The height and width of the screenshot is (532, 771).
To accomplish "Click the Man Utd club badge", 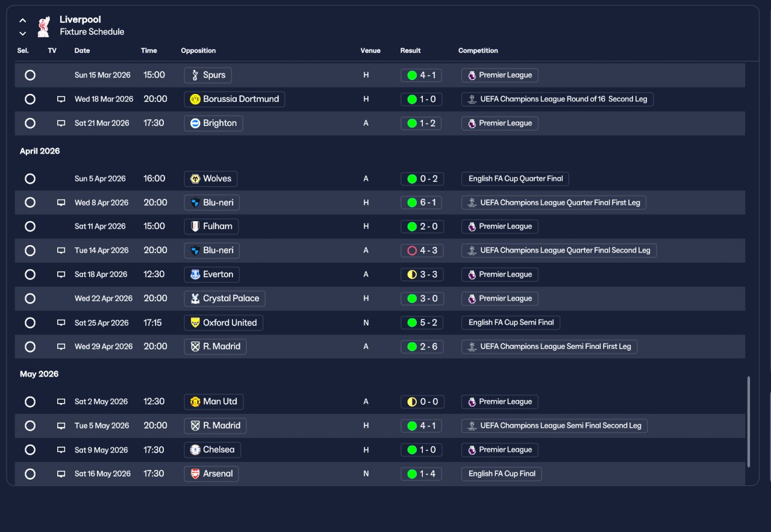I will pyautogui.click(x=195, y=402).
